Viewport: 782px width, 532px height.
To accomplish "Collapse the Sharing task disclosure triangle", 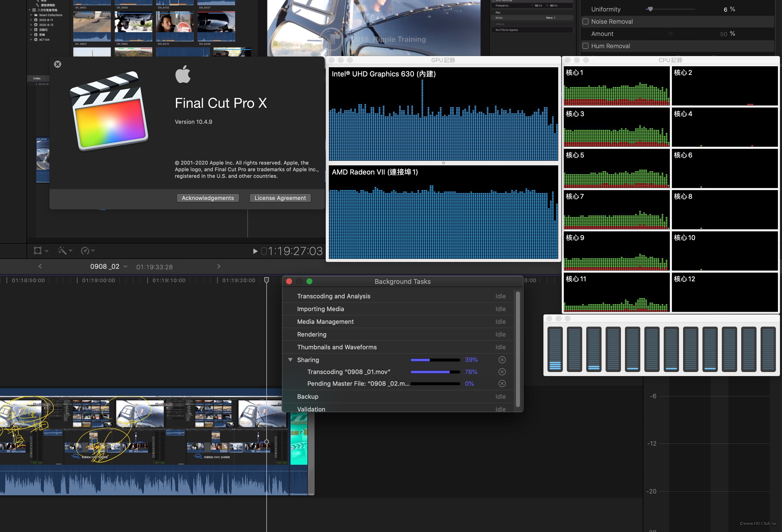I will [x=290, y=360].
